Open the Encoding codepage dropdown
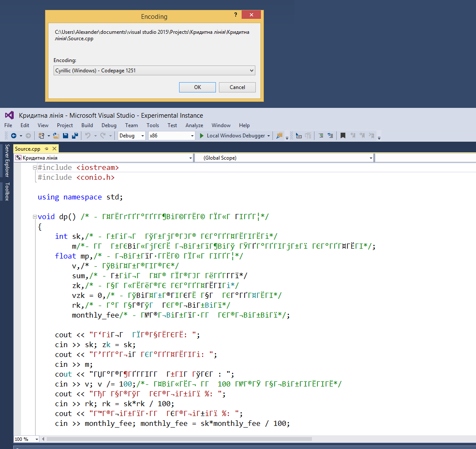This screenshot has width=476, height=449. point(251,71)
